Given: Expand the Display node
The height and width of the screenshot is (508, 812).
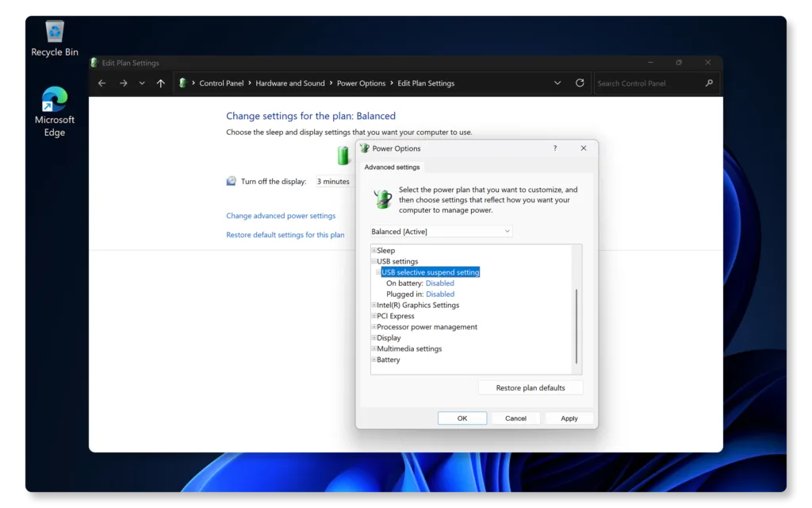Looking at the screenshot, I should click(374, 337).
